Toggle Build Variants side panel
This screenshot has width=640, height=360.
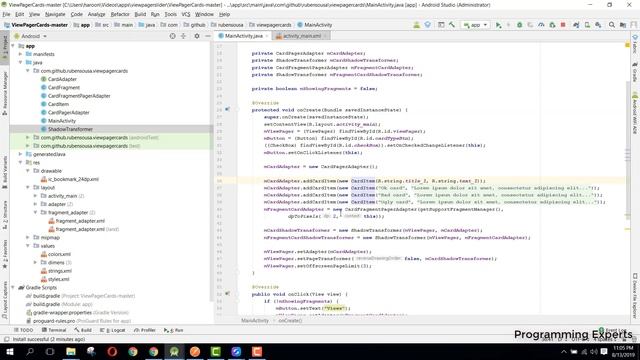pyautogui.click(x=4, y=171)
